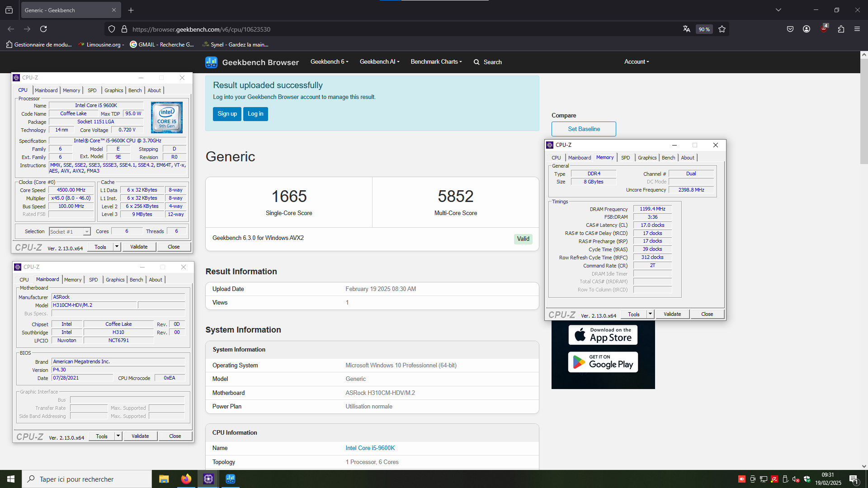
Task: Expand the Benchmark Charts menu
Action: point(436,62)
